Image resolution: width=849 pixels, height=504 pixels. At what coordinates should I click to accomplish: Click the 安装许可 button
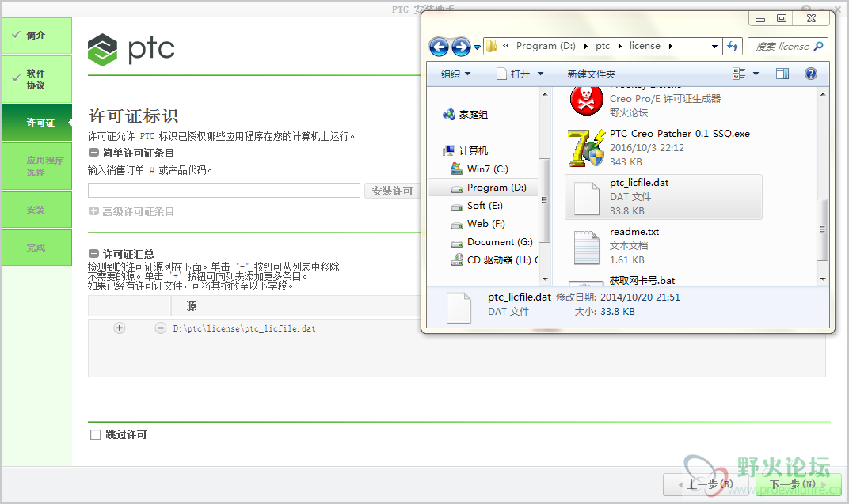point(393,191)
